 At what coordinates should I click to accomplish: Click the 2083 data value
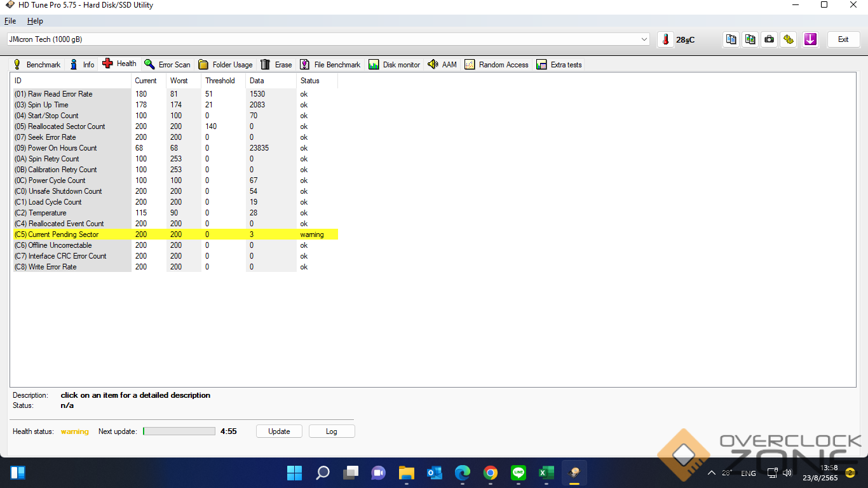pos(257,105)
